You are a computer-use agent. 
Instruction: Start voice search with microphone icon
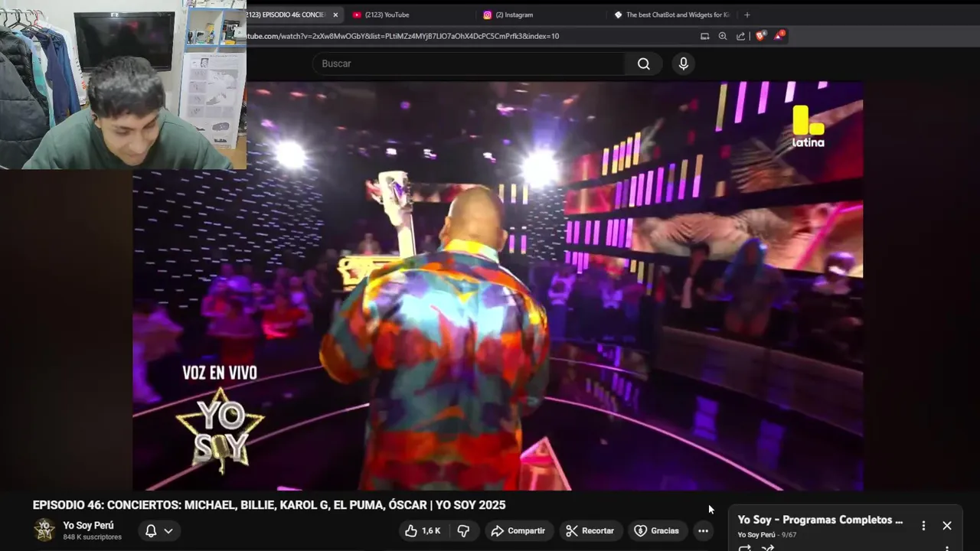(x=684, y=64)
